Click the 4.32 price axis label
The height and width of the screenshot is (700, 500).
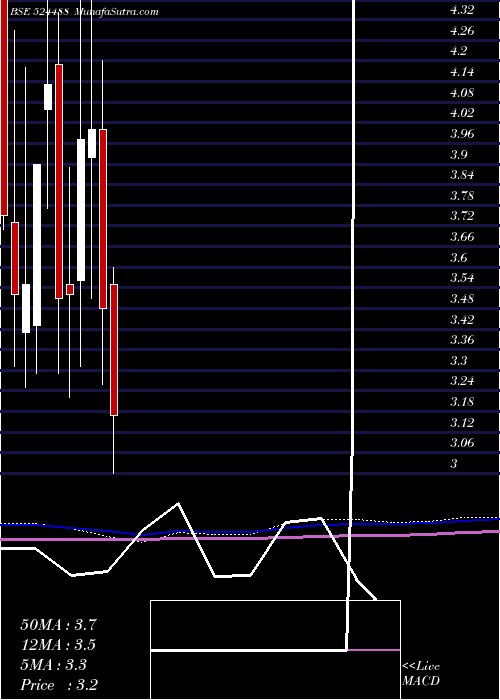pos(462,10)
